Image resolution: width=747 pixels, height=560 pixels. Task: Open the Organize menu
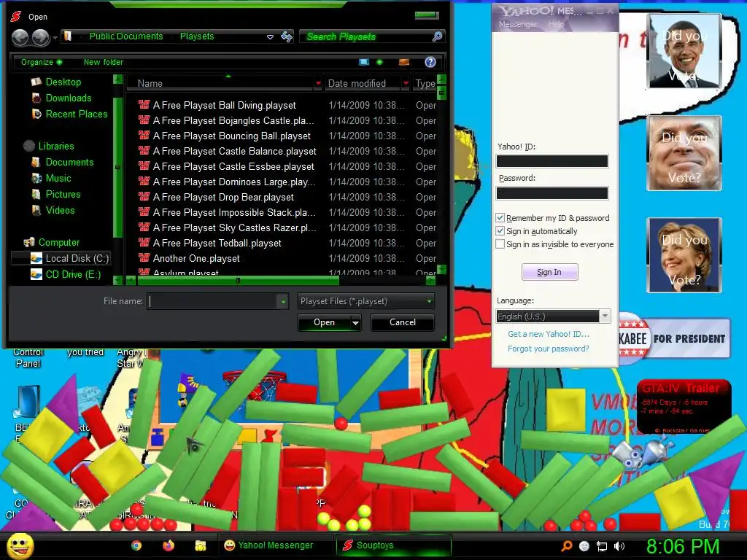pos(41,62)
